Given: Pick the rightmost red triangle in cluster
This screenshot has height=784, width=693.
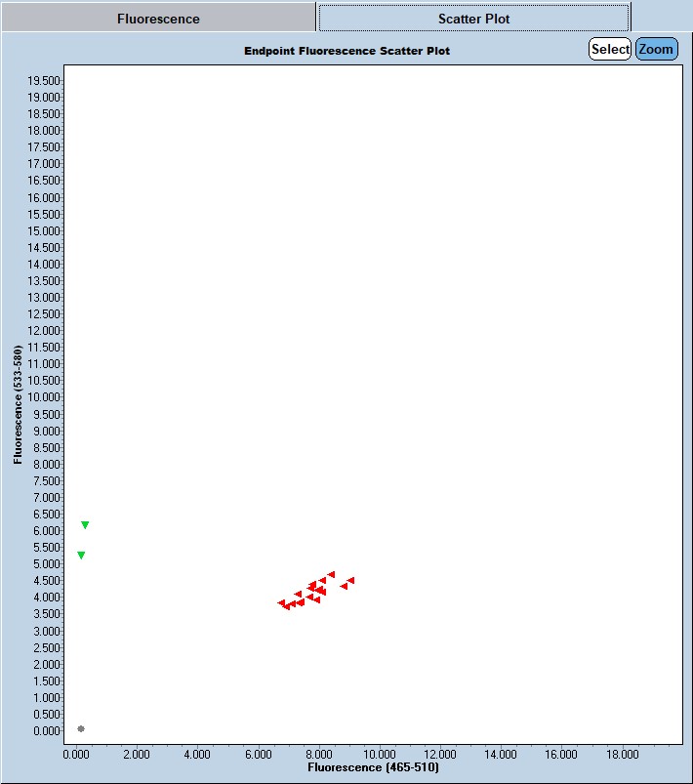Looking at the screenshot, I should [x=350, y=580].
